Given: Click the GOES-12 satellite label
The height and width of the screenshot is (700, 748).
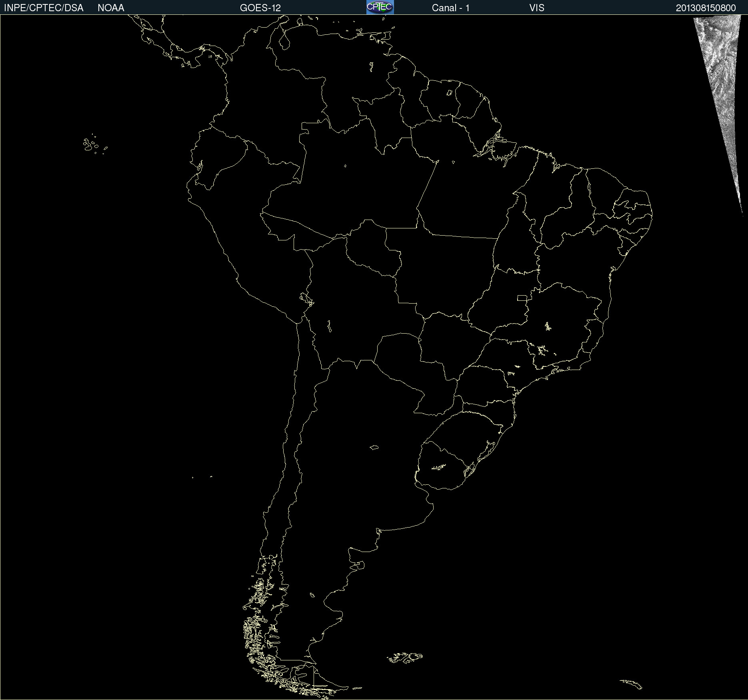Looking at the screenshot, I should click(x=260, y=8).
